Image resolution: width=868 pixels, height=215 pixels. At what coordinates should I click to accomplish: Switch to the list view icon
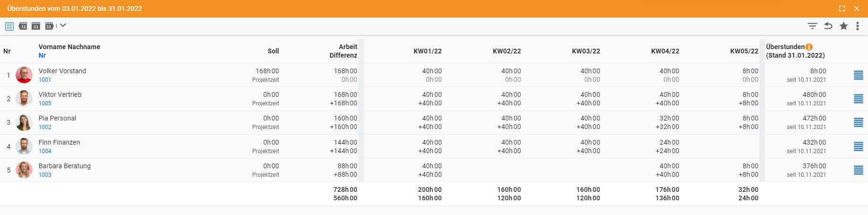[9, 26]
